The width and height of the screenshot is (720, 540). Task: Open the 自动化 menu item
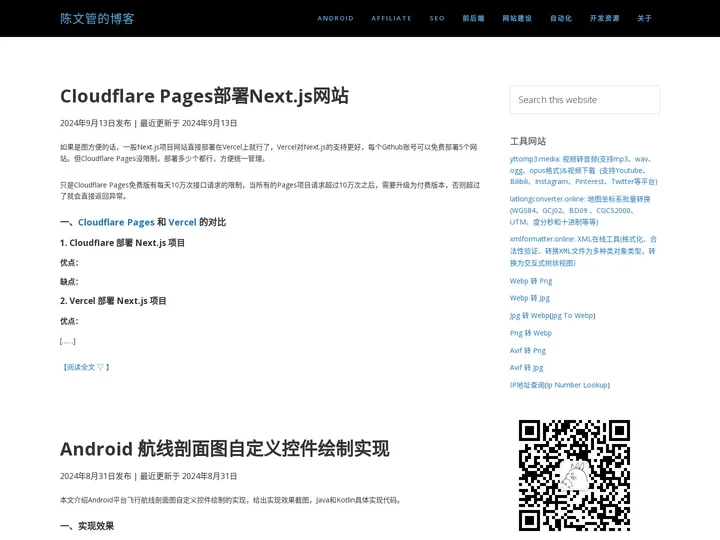[561, 18]
